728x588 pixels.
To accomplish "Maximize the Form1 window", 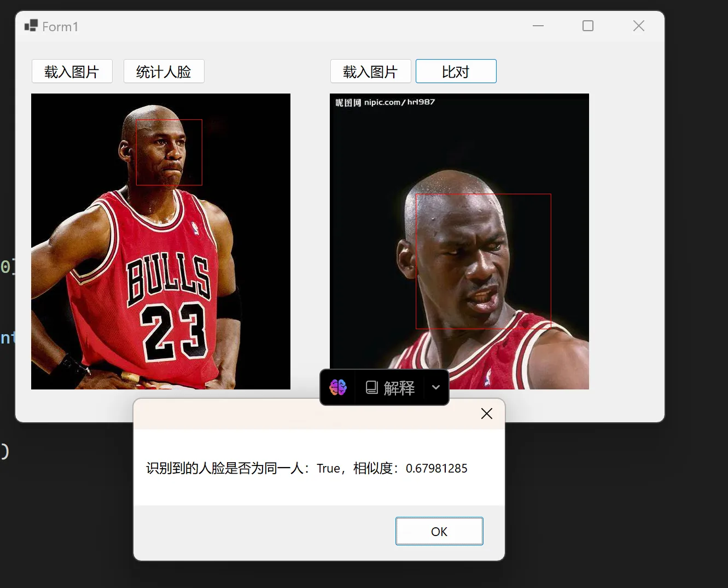I will tap(588, 26).
